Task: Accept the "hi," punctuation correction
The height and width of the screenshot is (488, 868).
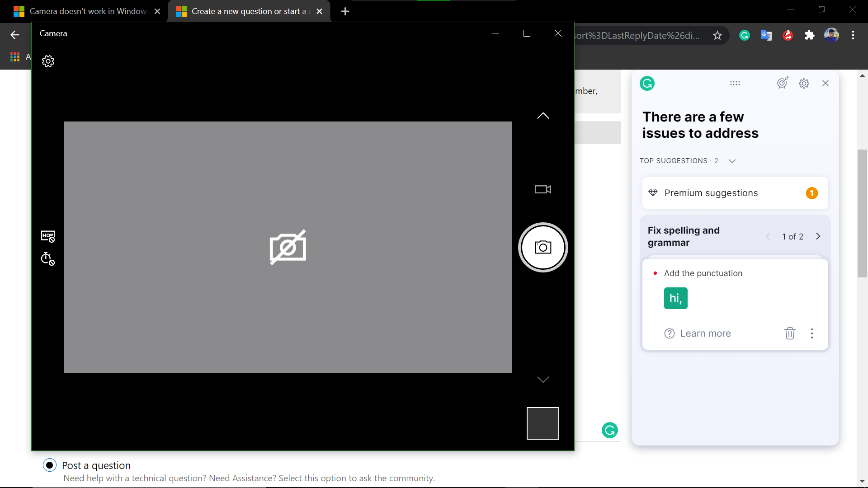Action: coord(675,298)
